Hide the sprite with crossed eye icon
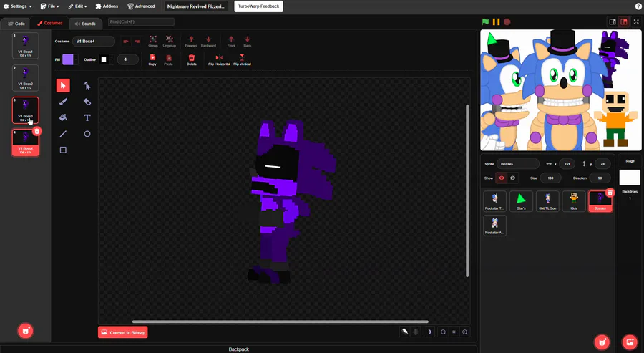The height and width of the screenshot is (353, 644). (x=512, y=178)
